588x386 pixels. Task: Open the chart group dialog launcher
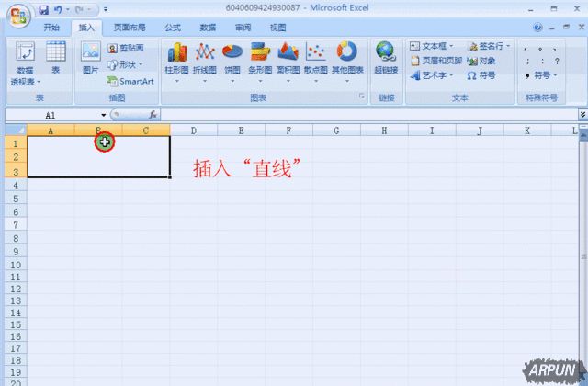[361, 96]
